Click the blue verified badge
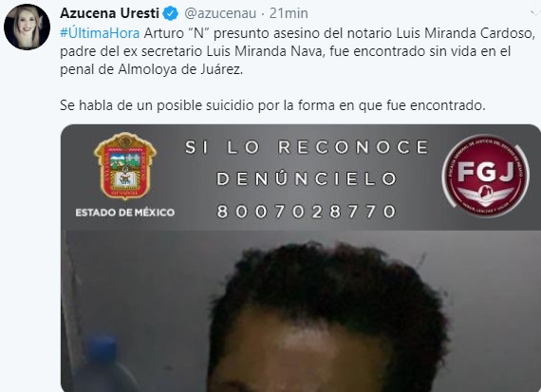Screen dimensions: 541x392 (171, 13)
